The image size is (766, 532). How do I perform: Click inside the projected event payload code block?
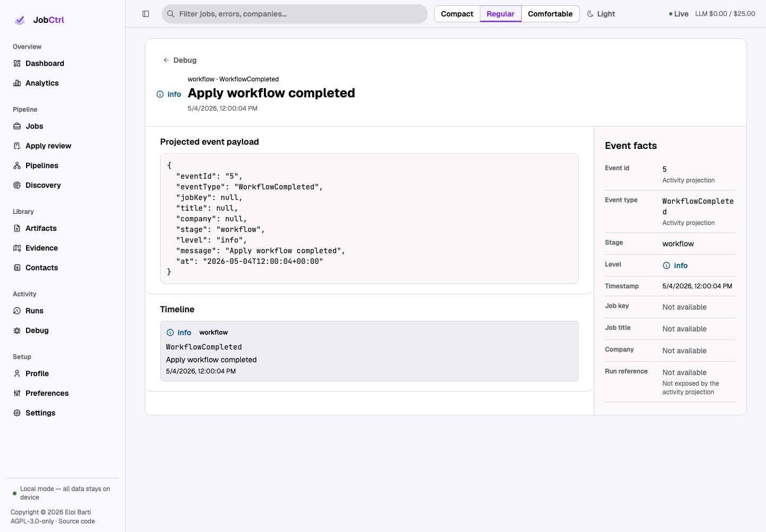point(369,219)
